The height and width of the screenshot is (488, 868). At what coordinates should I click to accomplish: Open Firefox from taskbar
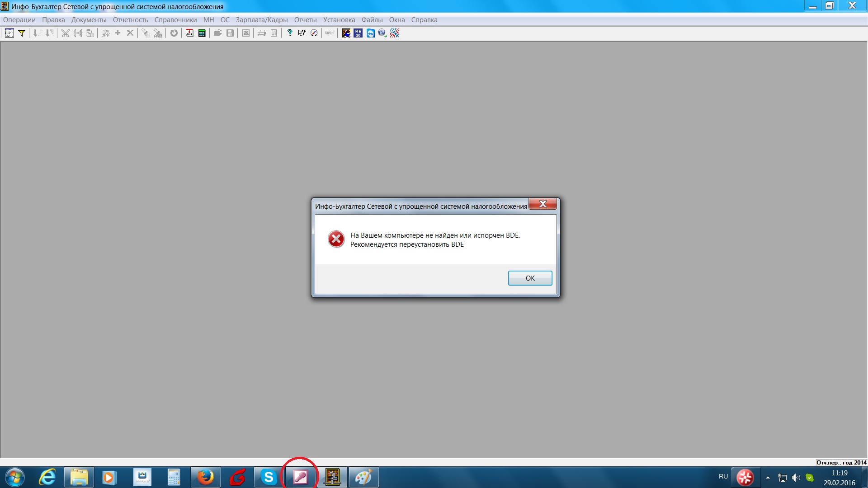pos(206,477)
